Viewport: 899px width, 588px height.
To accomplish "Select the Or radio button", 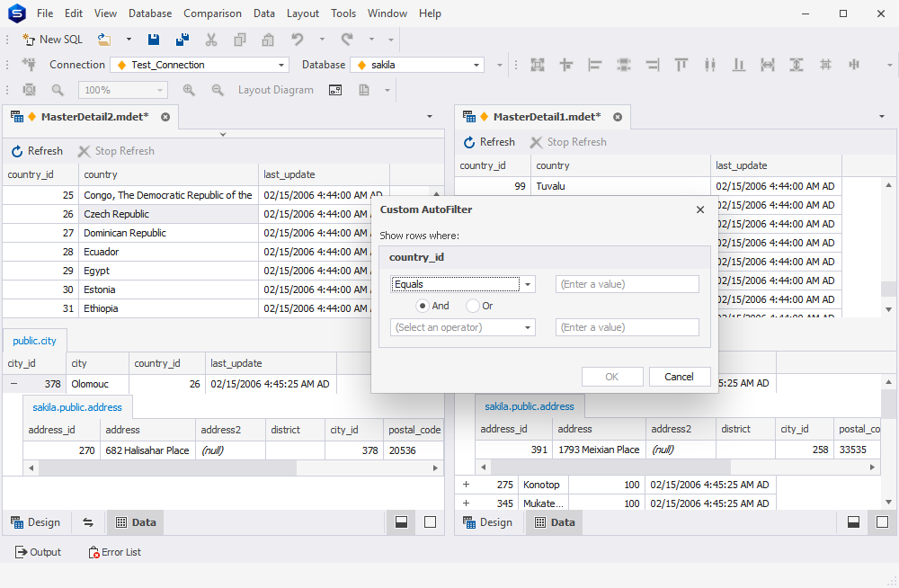I will coord(473,306).
